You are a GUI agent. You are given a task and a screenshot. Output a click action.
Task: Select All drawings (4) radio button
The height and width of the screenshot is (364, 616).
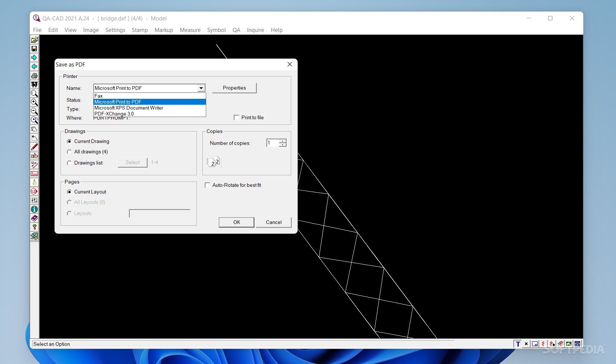tap(69, 152)
